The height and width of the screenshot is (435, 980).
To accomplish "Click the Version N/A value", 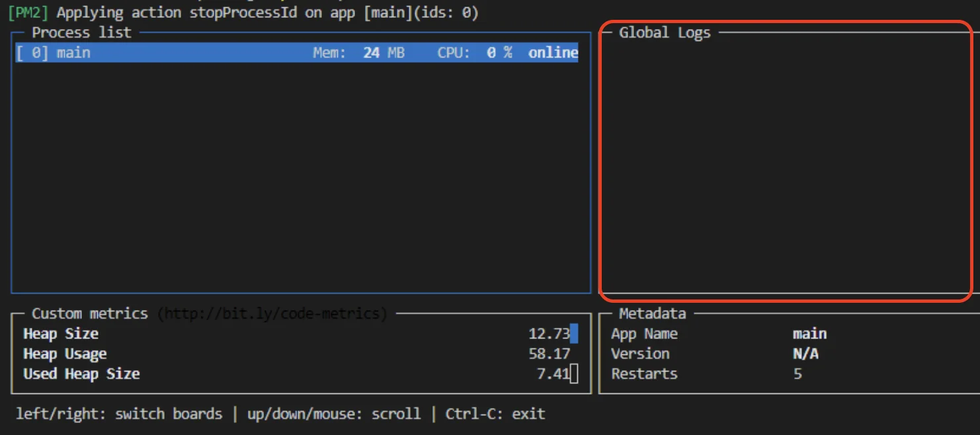I will click(805, 354).
